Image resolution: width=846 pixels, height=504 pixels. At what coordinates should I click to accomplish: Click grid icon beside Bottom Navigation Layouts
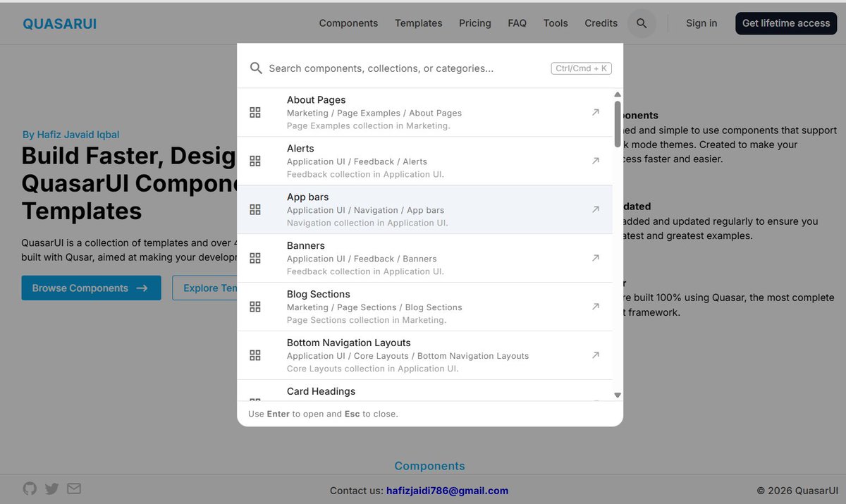point(255,355)
